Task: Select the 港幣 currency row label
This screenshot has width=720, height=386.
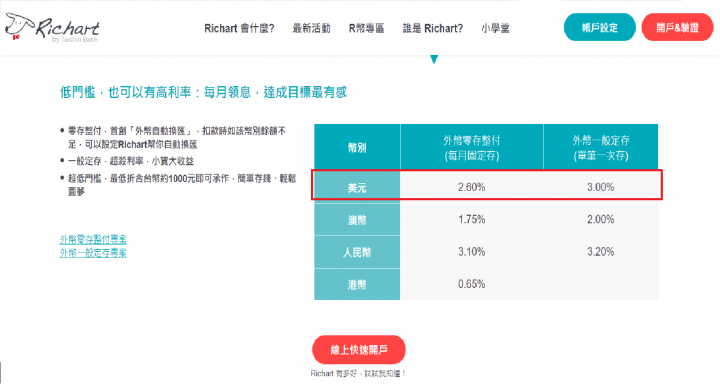Action: click(x=357, y=285)
